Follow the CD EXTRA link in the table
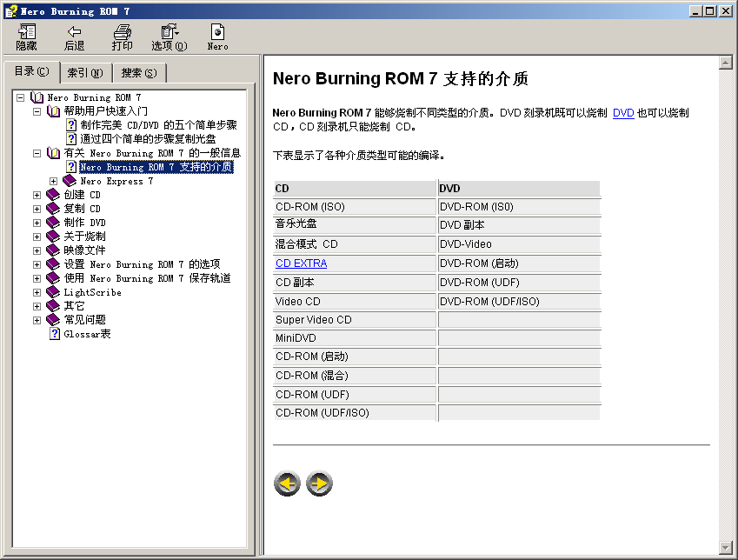 302,263
